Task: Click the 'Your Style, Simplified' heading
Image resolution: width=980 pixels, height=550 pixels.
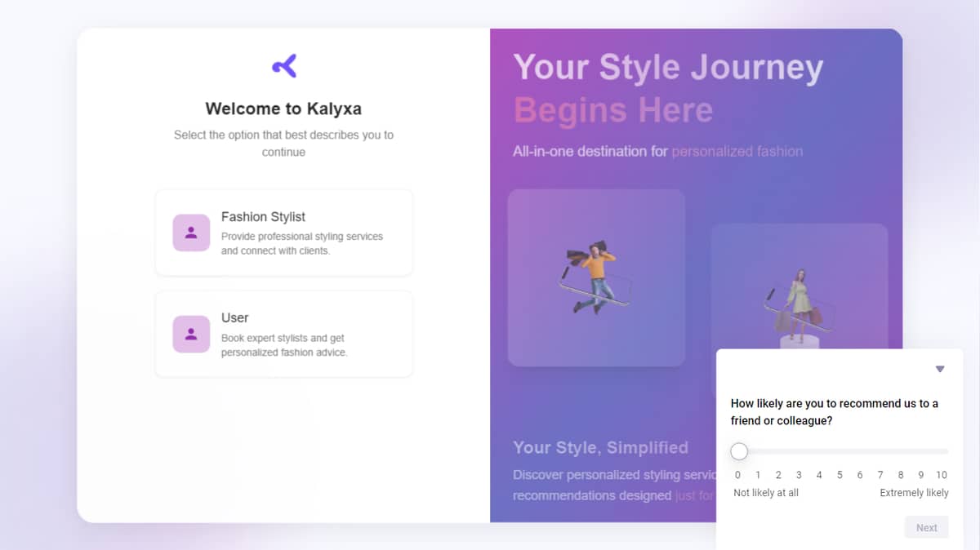Action: (600, 447)
